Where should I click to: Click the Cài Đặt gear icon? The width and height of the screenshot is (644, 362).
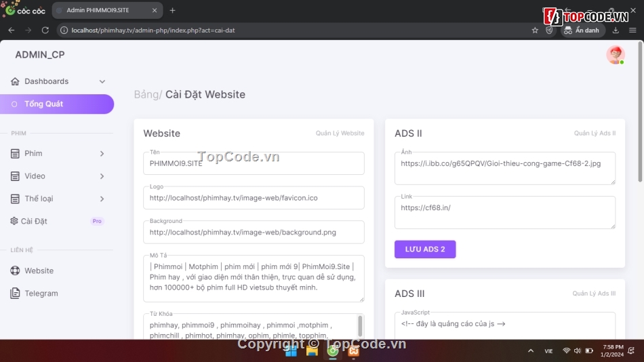[14, 221]
